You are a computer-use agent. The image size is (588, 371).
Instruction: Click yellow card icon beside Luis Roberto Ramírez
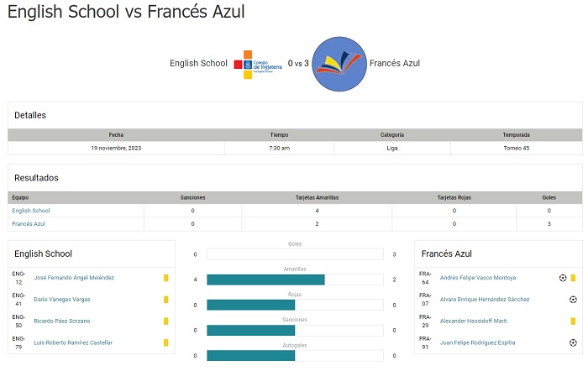pos(166,342)
